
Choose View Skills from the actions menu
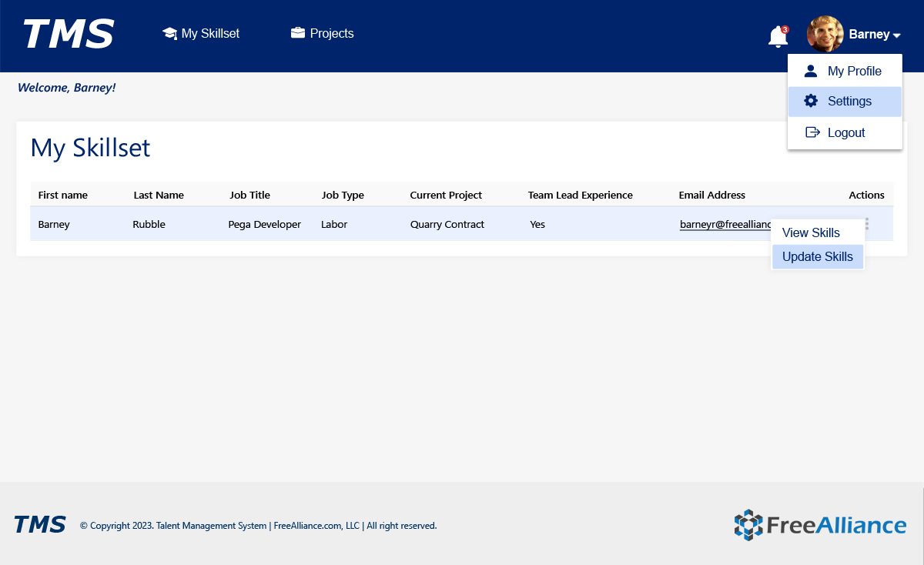click(811, 232)
